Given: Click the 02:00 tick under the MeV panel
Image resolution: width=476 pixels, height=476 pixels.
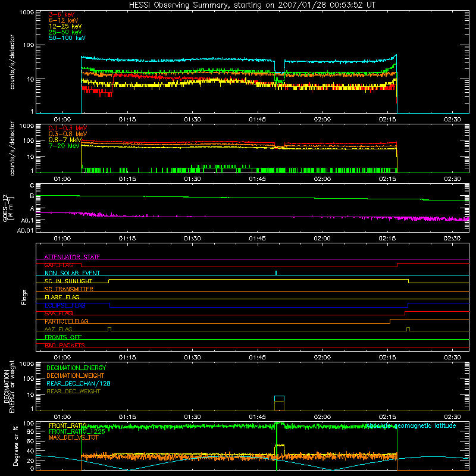Looking at the screenshot, I should (x=322, y=179).
